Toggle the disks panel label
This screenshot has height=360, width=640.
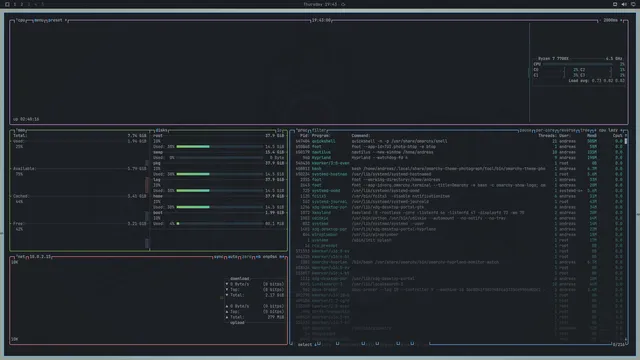coord(161,131)
